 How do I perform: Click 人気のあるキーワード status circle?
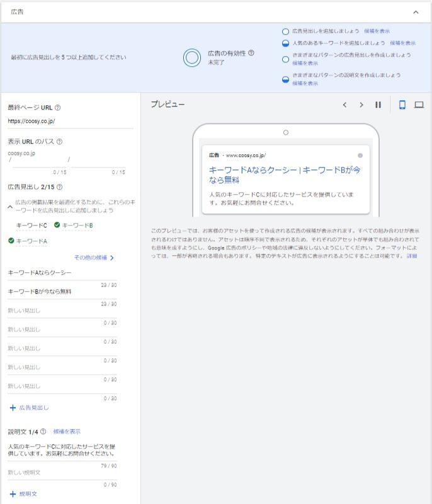(x=285, y=43)
